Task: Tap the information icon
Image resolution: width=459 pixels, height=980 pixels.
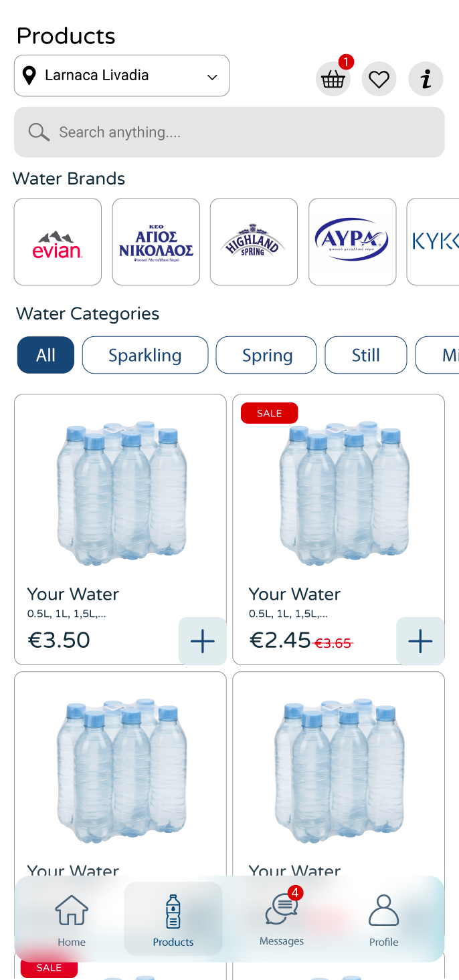Action: 426,80
